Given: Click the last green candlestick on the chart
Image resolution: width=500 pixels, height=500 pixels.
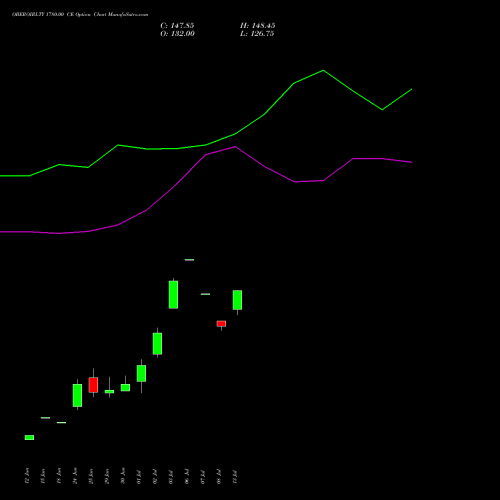Looking at the screenshot, I should 237,300.
